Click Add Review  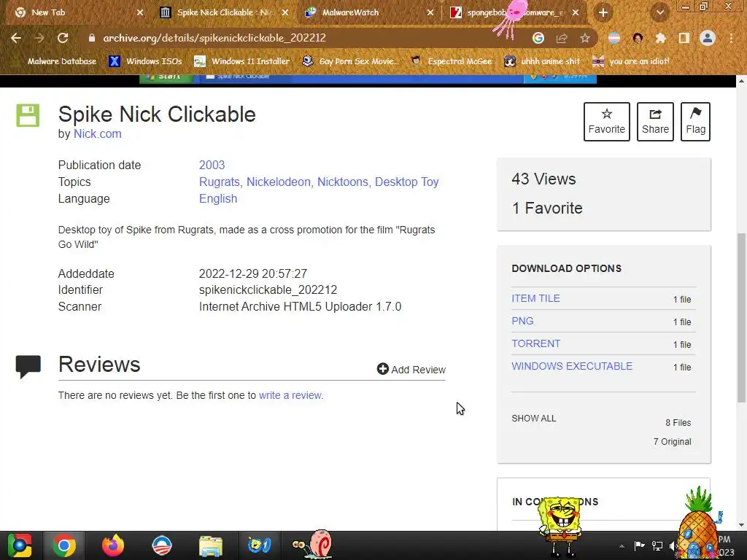tap(411, 369)
